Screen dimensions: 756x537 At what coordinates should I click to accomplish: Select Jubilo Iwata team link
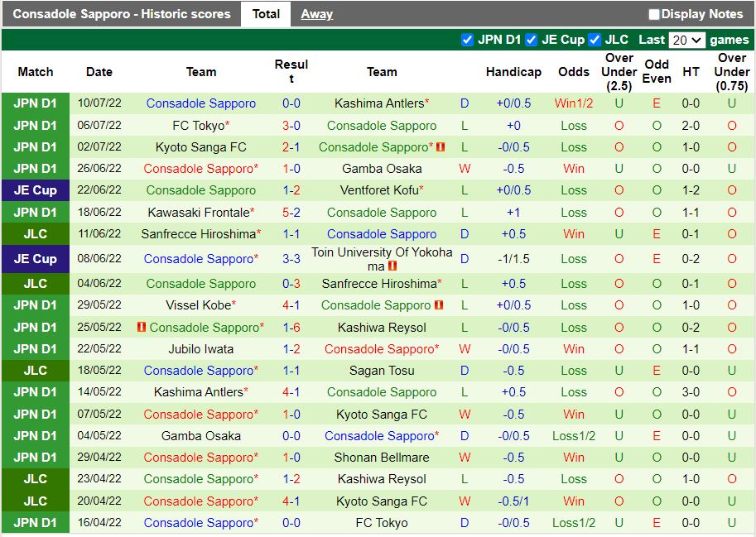click(200, 349)
